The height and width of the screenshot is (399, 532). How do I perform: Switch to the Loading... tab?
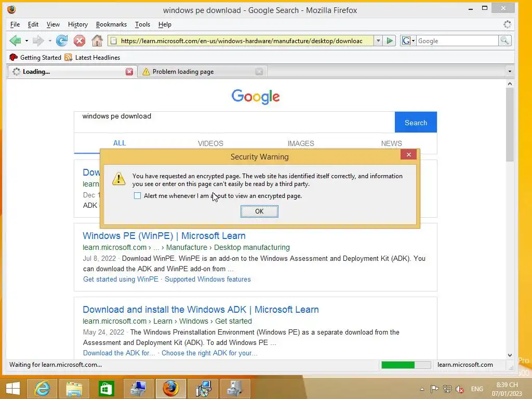[68, 72]
